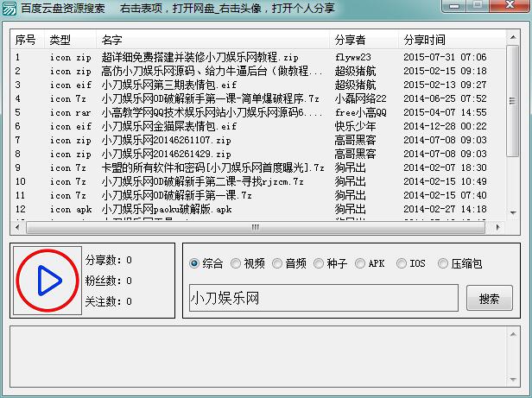Click share time 2015-07-31 07:06
Screen dimensions: 532x398
[x=445, y=57]
